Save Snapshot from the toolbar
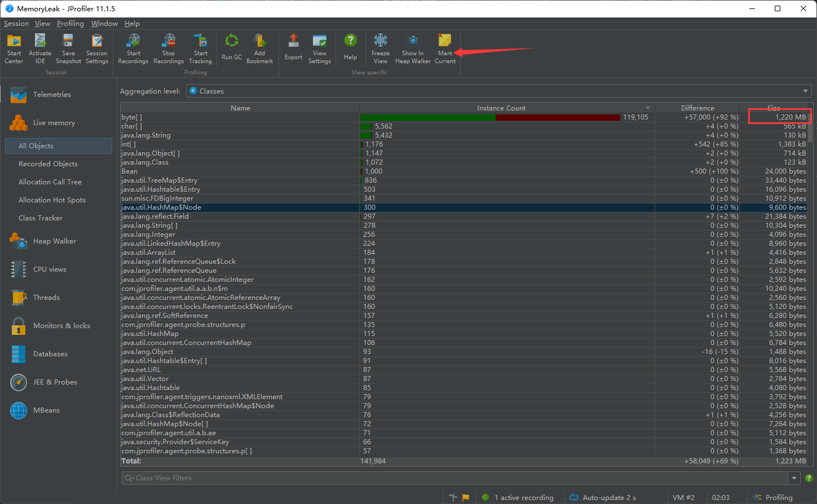This screenshot has height=504, width=817. pos(68,48)
